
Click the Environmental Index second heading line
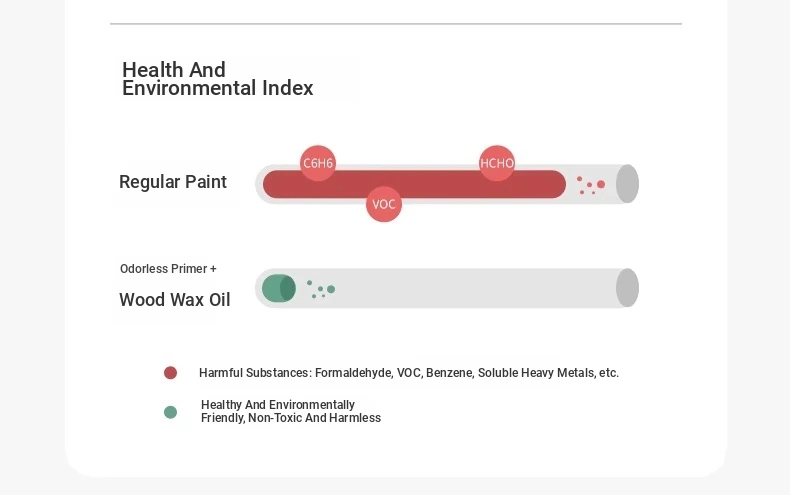[218, 88]
